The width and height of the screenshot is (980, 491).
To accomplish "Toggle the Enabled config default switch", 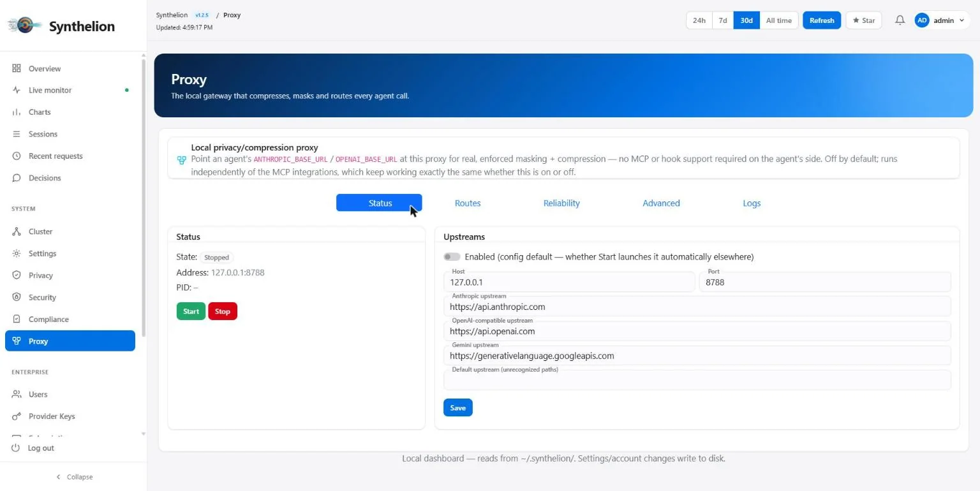I will click(452, 257).
